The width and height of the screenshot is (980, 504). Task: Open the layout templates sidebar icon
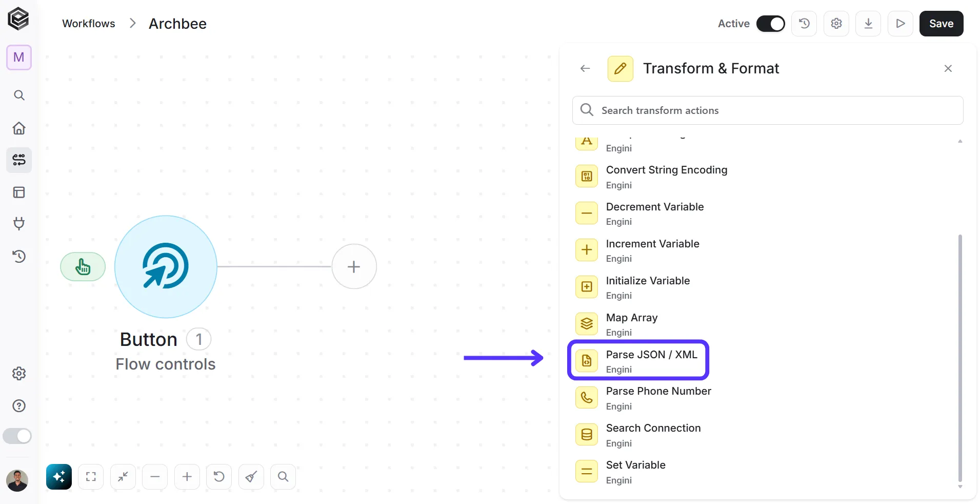pyautogui.click(x=19, y=192)
